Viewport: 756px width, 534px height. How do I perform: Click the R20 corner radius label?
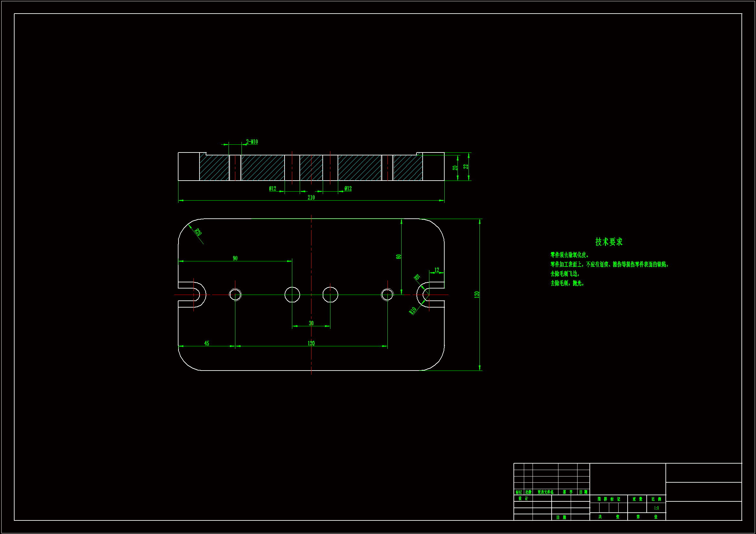pos(198,232)
